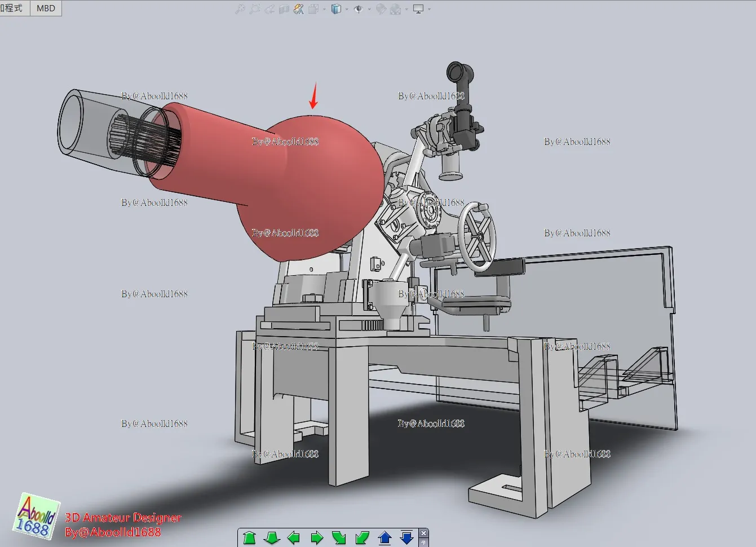This screenshot has width=756, height=547.
Task: Click the blue down arrow with bar
Action: coord(406,538)
